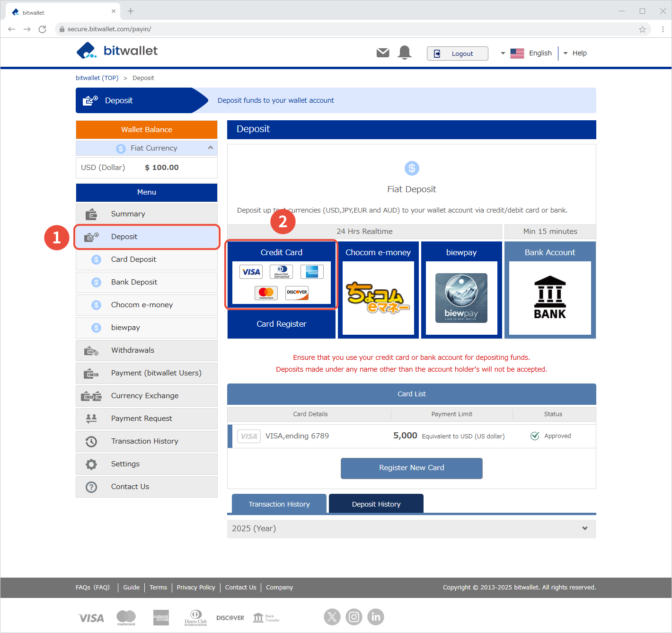The width and height of the screenshot is (672, 633).
Task: Click the address bar URL field
Action: 331,29
